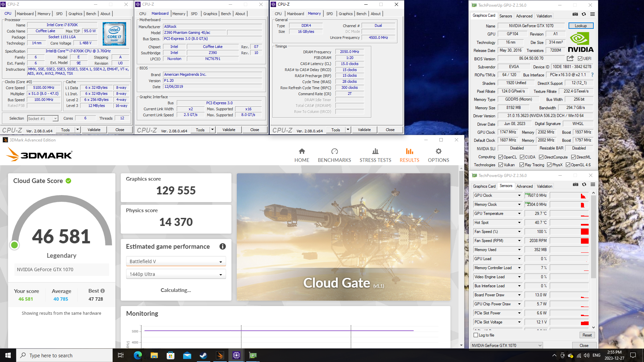Switch to Graphics tab in third CPU-Z window

tap(345, 14)
